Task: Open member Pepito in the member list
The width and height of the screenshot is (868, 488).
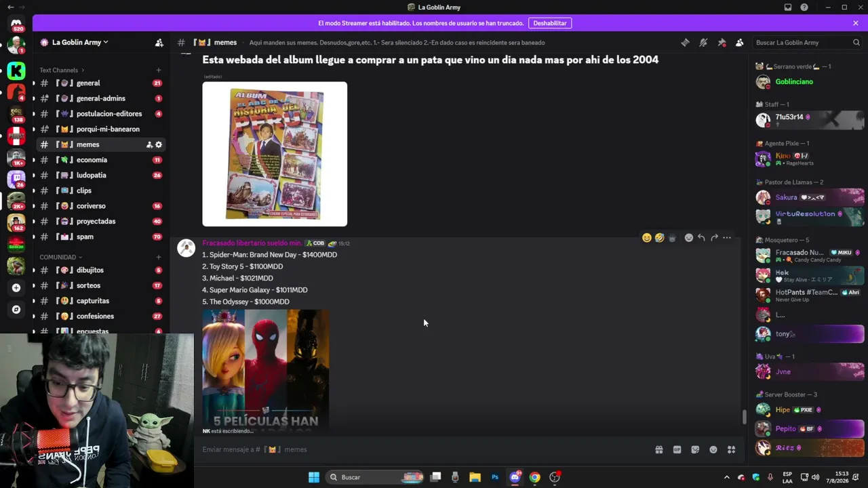Action: coord(810,428)
